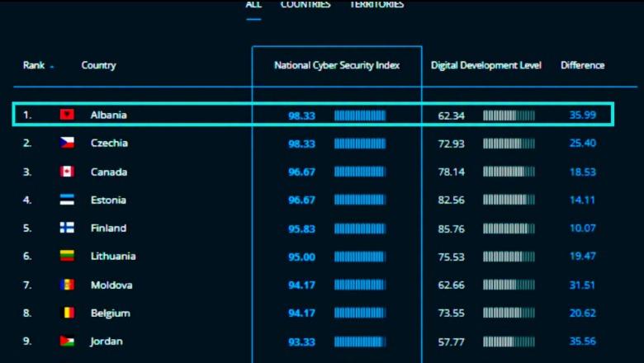
Task: Click Estonia's 96.67 index score
Action: click(301, 200)
